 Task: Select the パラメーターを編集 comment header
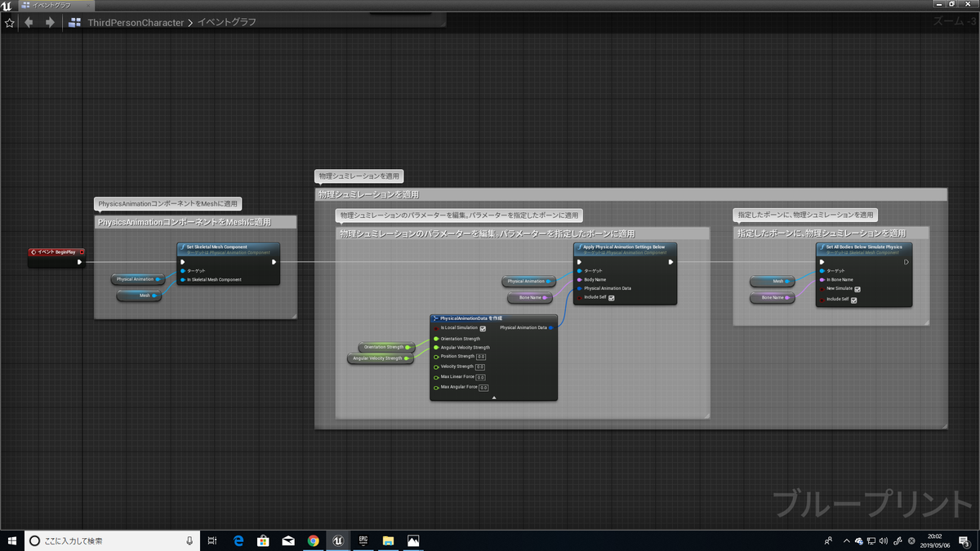click(523, 233)
